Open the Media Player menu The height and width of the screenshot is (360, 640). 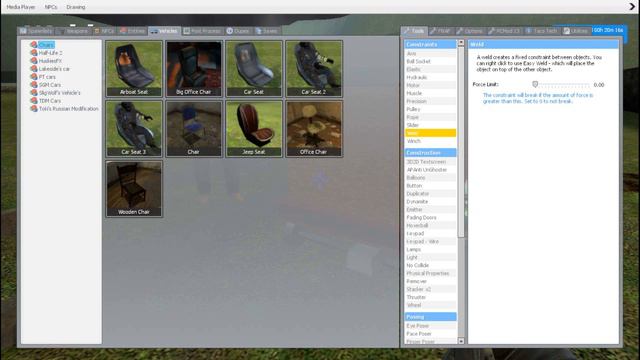coord(20,7)
